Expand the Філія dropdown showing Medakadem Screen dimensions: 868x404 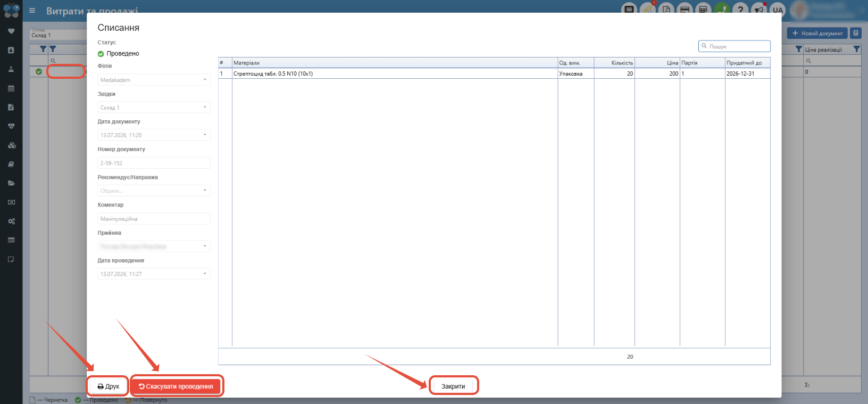point(154,80)
